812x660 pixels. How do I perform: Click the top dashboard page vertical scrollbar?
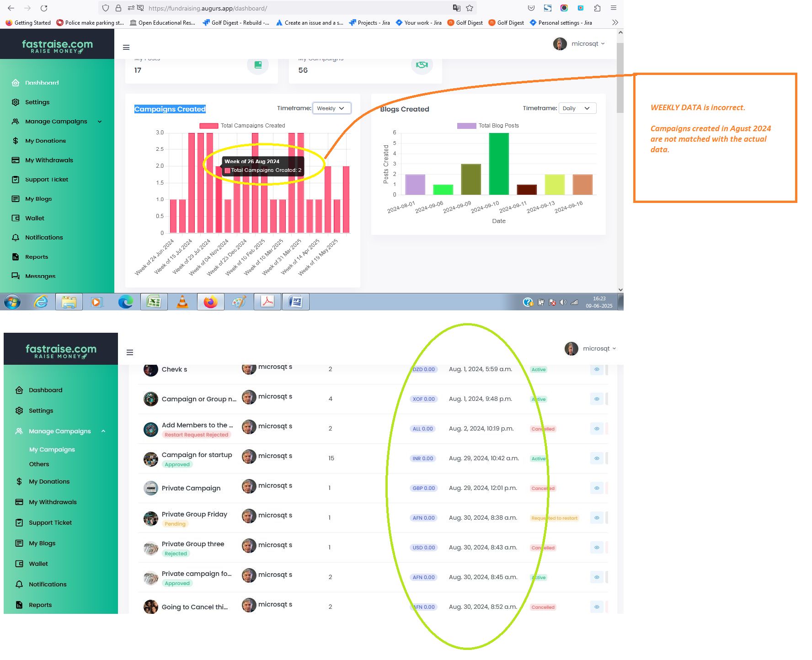pyautogui.click(x=620, y=78)
